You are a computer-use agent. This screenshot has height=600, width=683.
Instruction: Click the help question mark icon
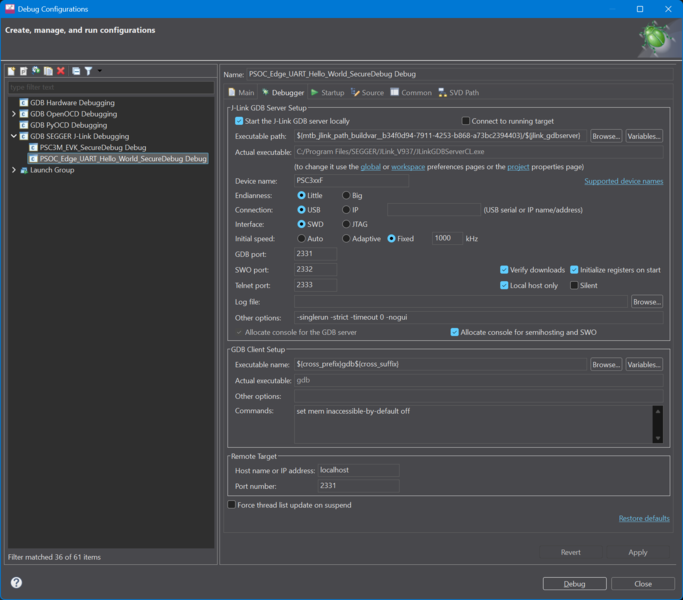click(x=16, y=583)
